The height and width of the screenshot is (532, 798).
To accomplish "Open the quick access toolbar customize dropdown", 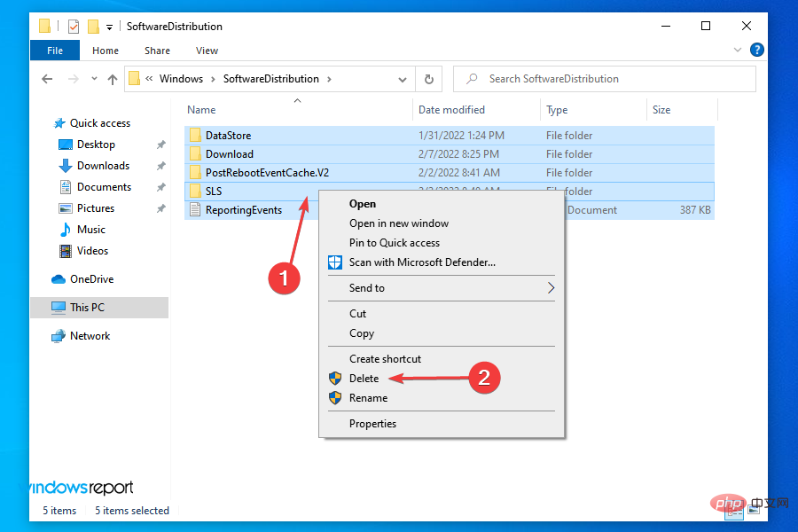I will tap(108, 26).
